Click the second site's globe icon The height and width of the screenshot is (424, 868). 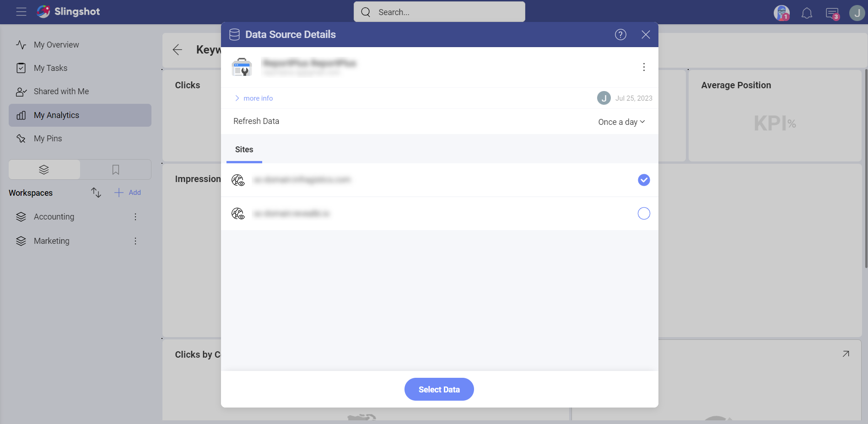coord(238,214)
